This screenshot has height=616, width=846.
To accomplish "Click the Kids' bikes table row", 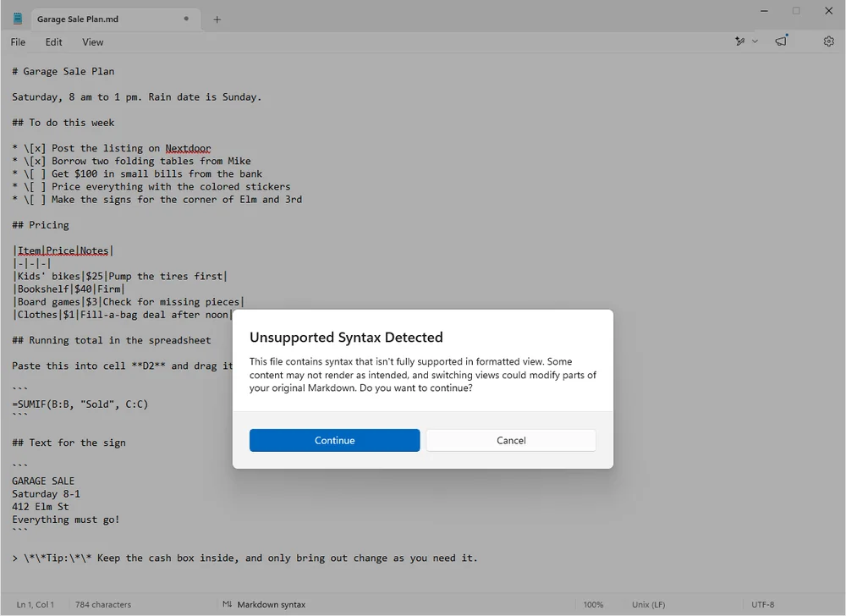I will (120, 277).
